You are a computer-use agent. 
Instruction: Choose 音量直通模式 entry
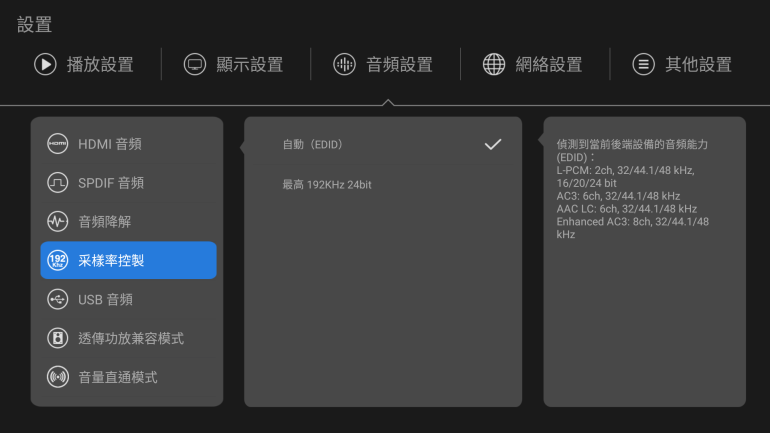click(x=128, y=377)
